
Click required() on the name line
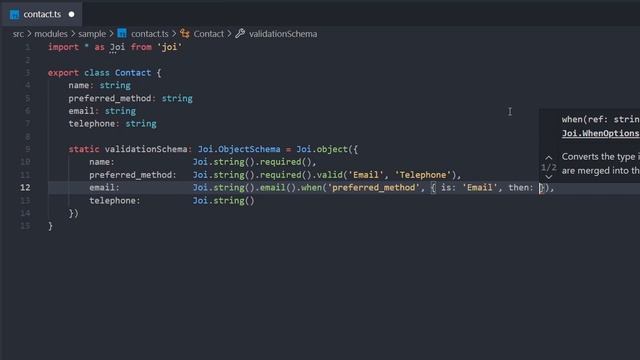[x=286, y=162]
